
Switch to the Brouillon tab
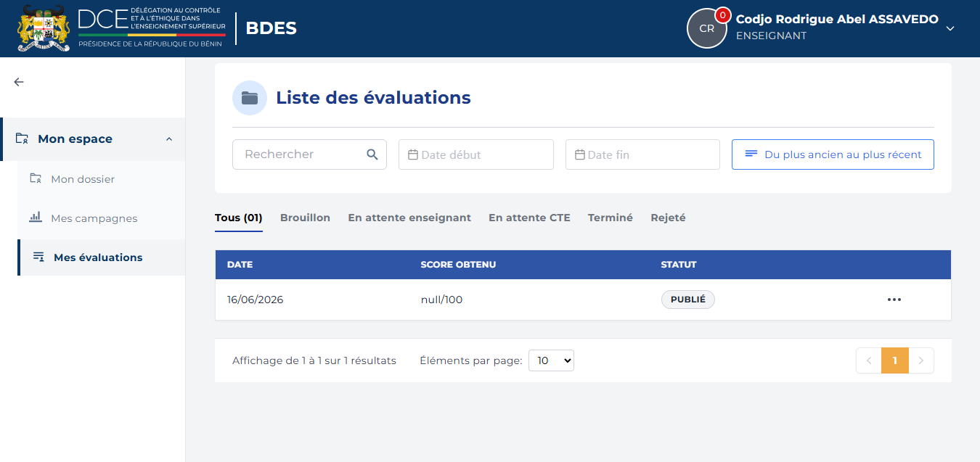[x=305, y=218]
